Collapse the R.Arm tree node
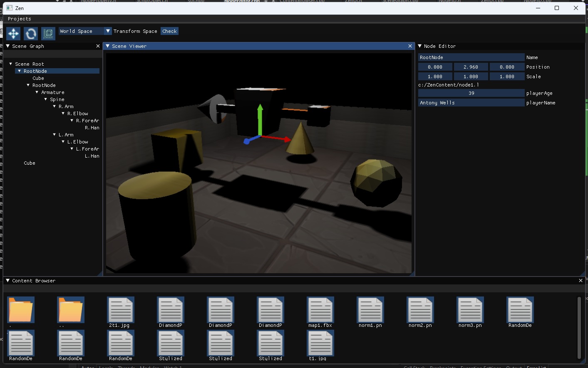The height and width of the screenshot is (368, 588). [55, 106]
